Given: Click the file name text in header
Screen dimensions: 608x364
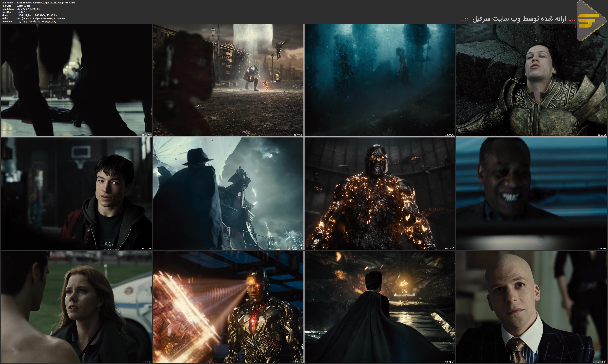Looking at the screenshot, I should (x=46, y=3).
